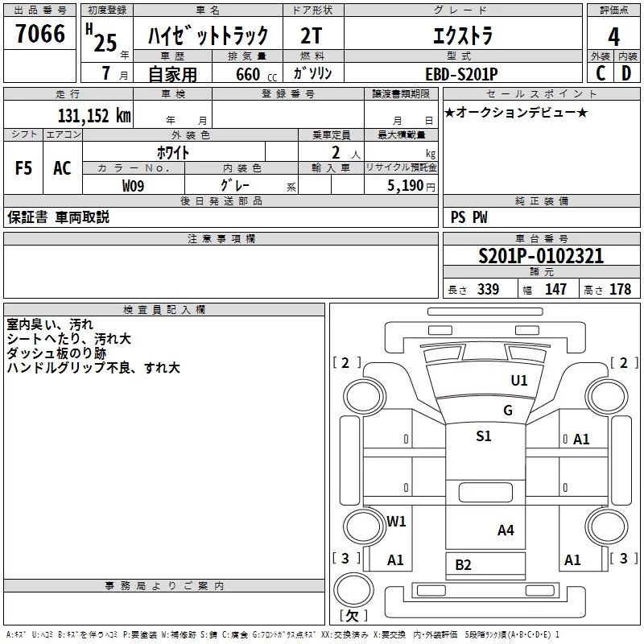Click displacement value 660 cc

point(256,75)
